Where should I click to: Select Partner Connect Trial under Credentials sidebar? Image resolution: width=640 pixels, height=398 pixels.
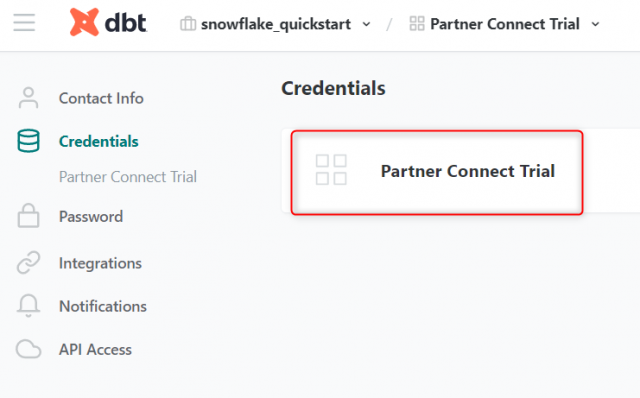(128, 177)
